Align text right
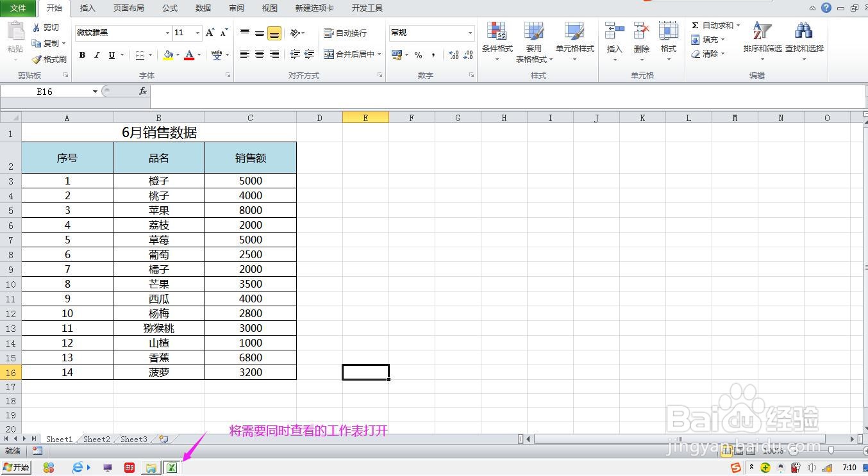This screenshot has height=476, width=868. pos(274,54)
